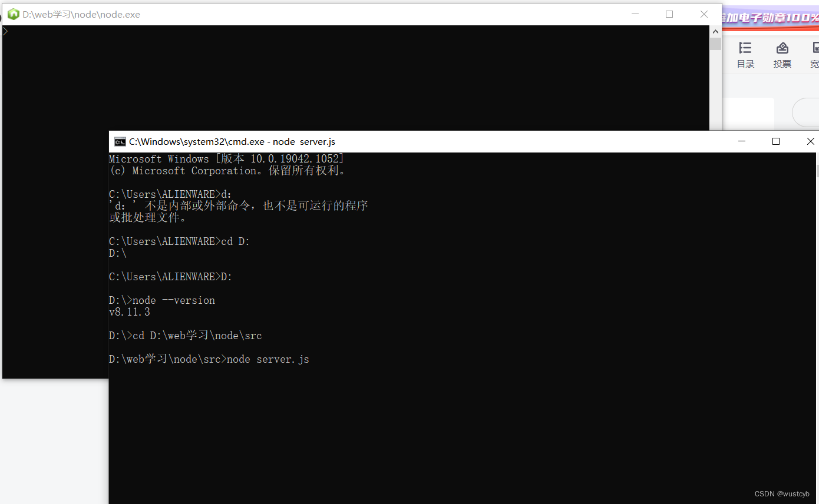
Task: Open the 投票 icon in browser page
Action: [782, 55]
